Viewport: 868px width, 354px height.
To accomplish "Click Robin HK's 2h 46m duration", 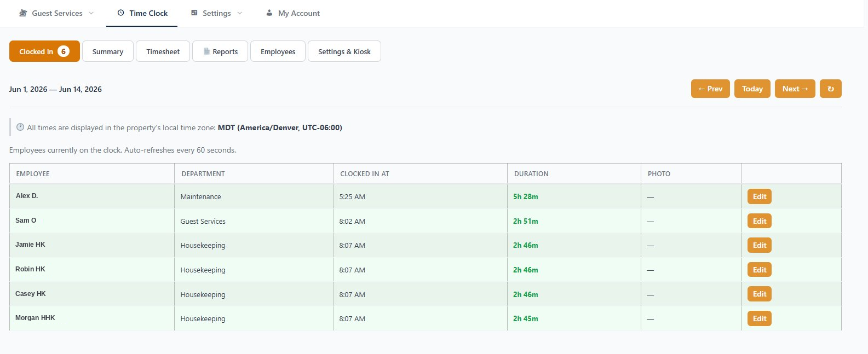I will (526, 270).
